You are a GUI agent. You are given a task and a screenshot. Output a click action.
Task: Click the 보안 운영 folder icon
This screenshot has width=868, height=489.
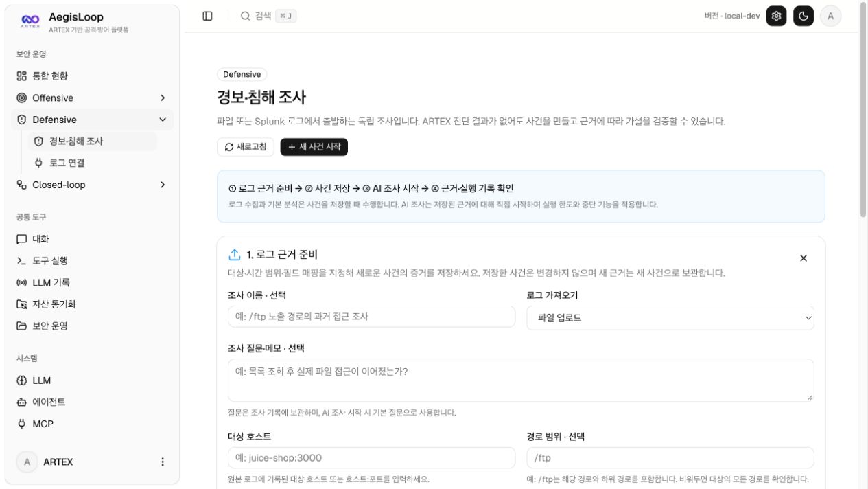(21, 326)
